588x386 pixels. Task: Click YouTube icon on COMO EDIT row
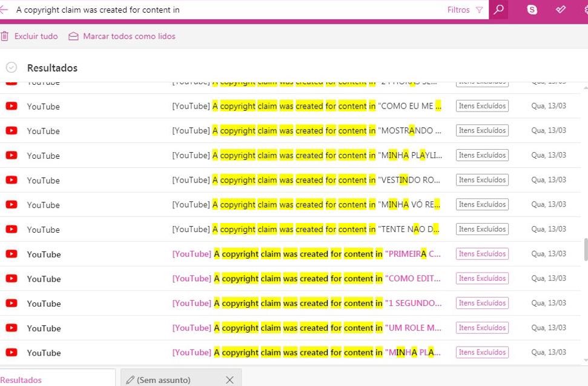point(12,278)
